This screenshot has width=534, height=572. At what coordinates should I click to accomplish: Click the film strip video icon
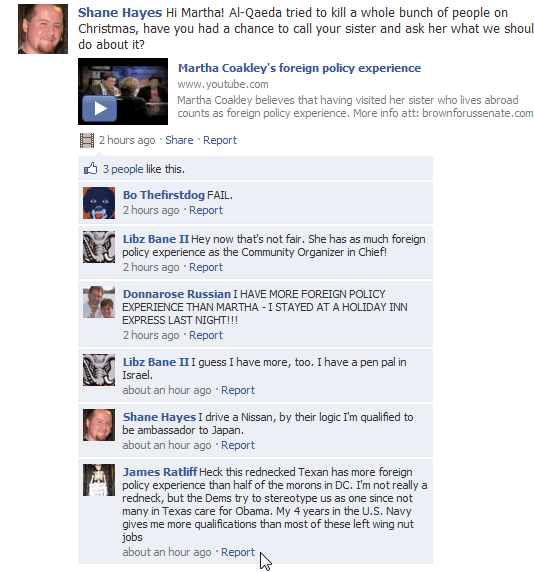point(86,140)
